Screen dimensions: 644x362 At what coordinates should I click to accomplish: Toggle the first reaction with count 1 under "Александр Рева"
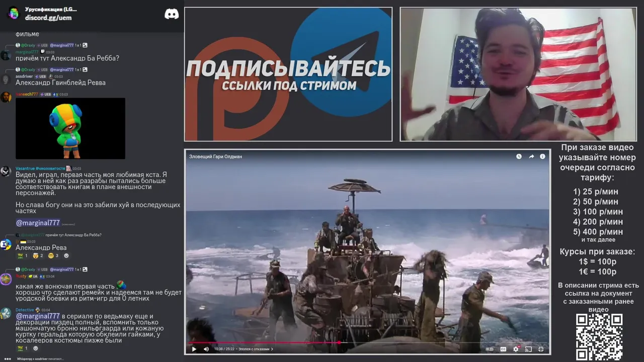tap(23, 256)
